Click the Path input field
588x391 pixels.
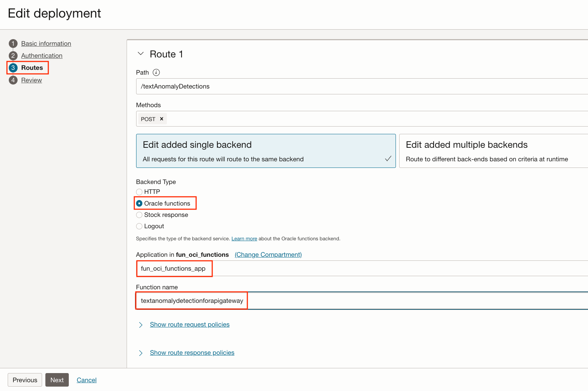pyautogui.click(x=362, y=86)
